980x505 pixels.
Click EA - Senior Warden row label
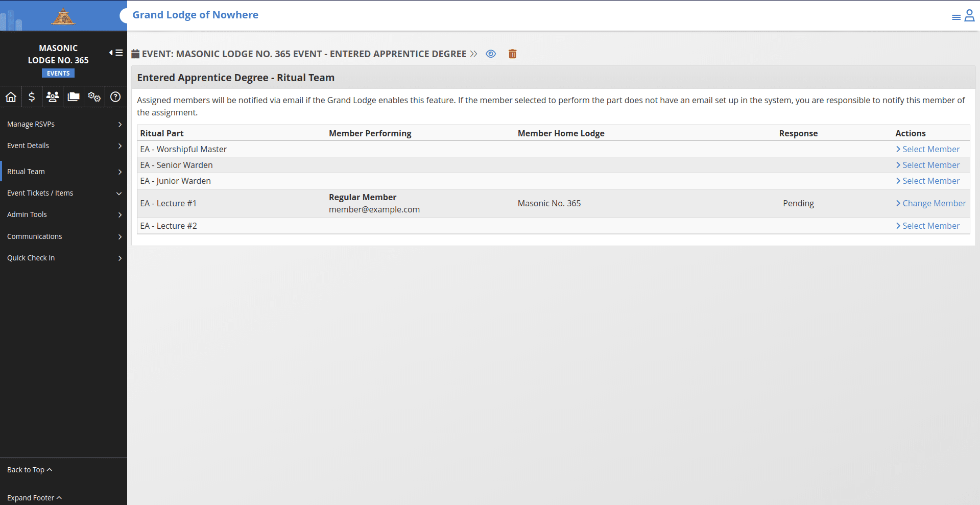click(x=176, y=165)
